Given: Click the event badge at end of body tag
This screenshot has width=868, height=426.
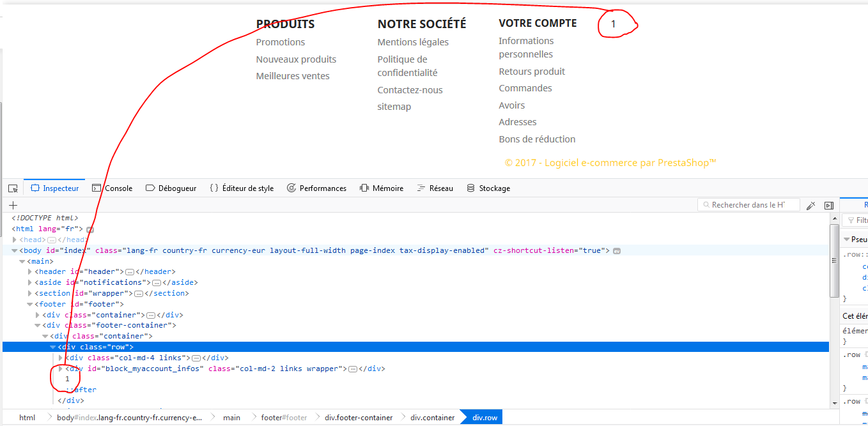Looking at the screenshot, I should [x=617, y=251].
